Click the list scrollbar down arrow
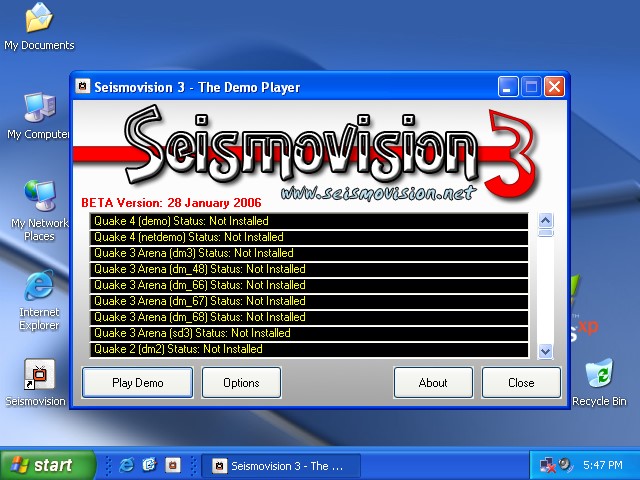 coord(546,351)
